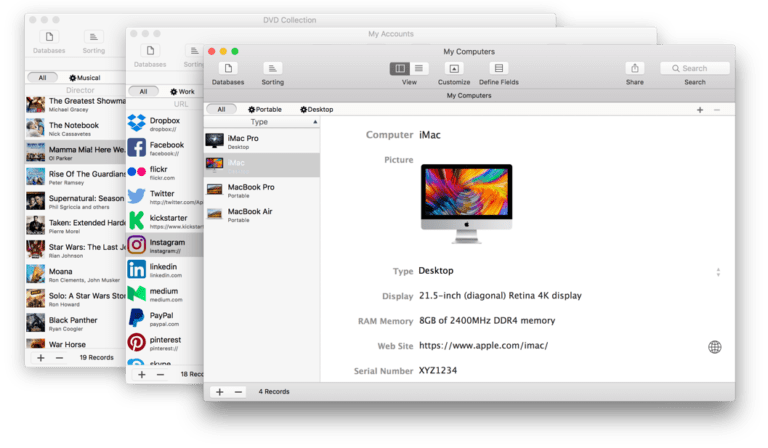
Task: Open web site with globe icon
Action: pyautogui.click(x=715, y=347)
